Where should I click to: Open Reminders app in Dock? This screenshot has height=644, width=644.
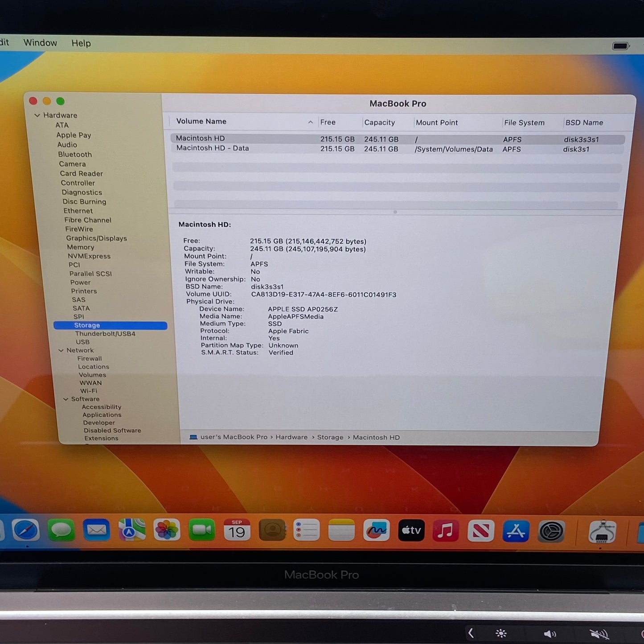pyautogui.click(x=307, y=530)
